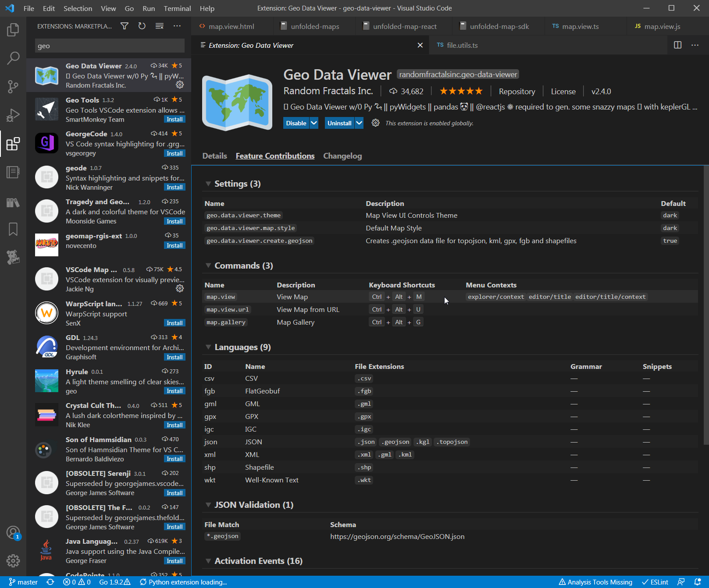
Task: Split the editor right
Action: pos(677,45)
